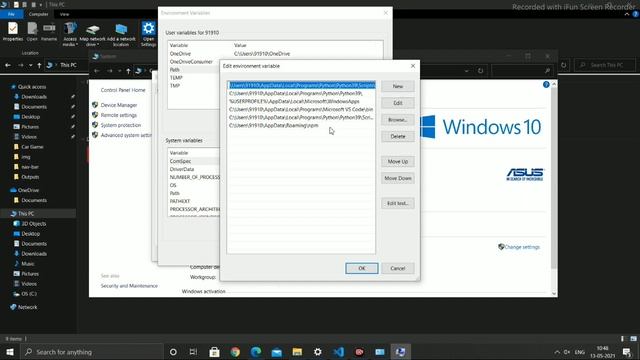640x360 pixels.
Task: Click the Move Up button
Action: pos(398,162)
